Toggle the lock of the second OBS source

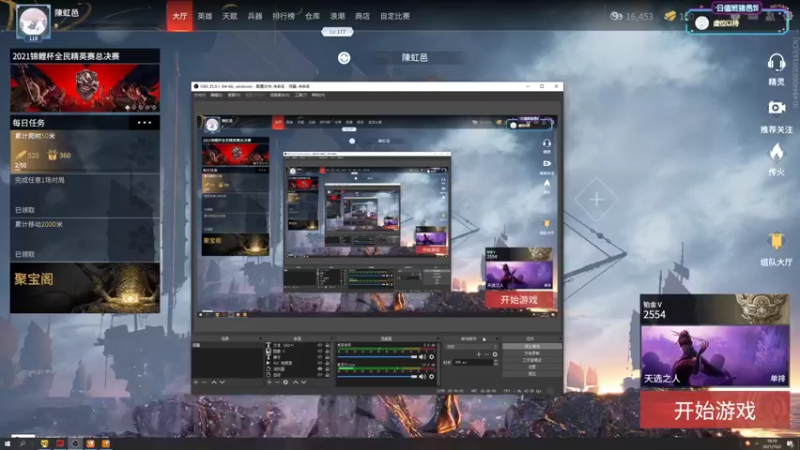click(328, 351)
